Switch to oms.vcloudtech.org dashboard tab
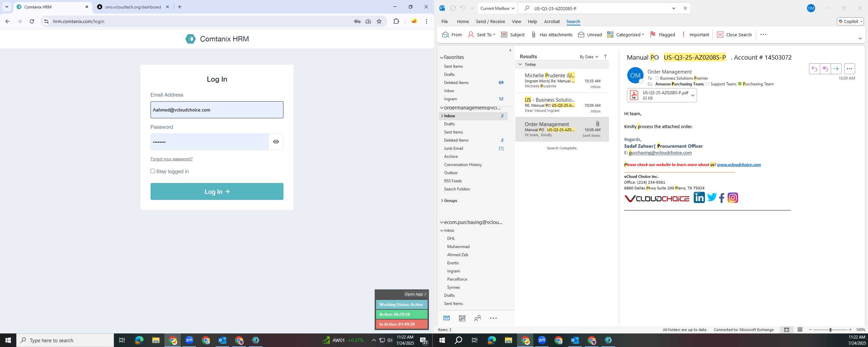Screen dimensions: 868x347 [x=133, y=7]
